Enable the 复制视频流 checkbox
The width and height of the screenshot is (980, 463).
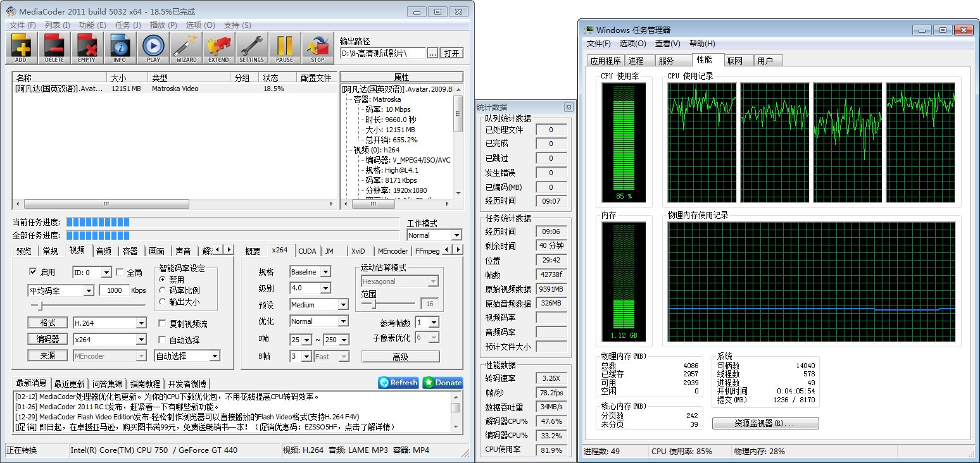tap(163, 324)
